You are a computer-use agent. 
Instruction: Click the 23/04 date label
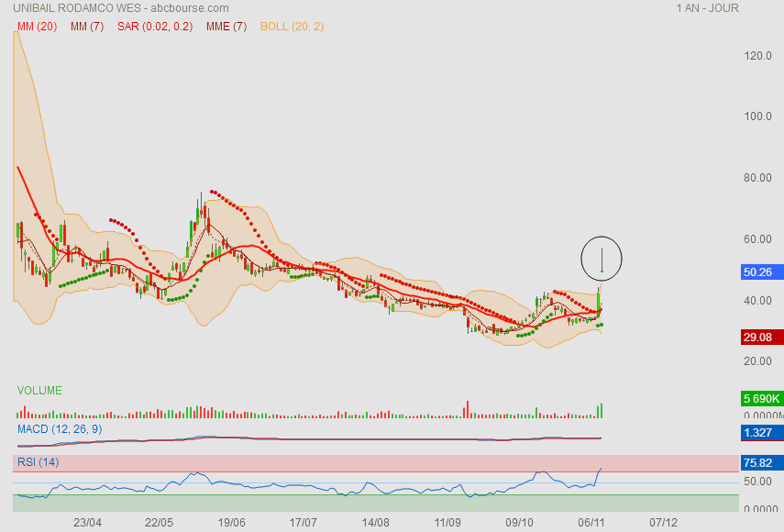click(x=87, y=523)
